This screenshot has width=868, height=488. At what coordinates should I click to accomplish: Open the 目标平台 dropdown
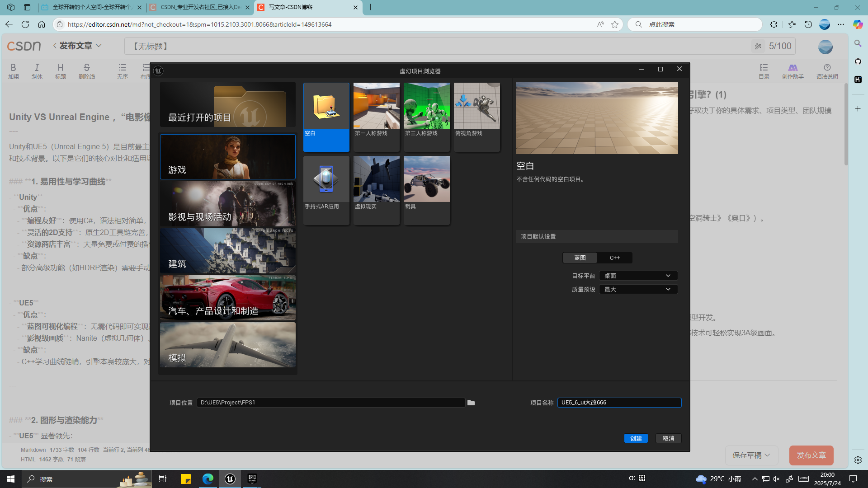[638, 276]
